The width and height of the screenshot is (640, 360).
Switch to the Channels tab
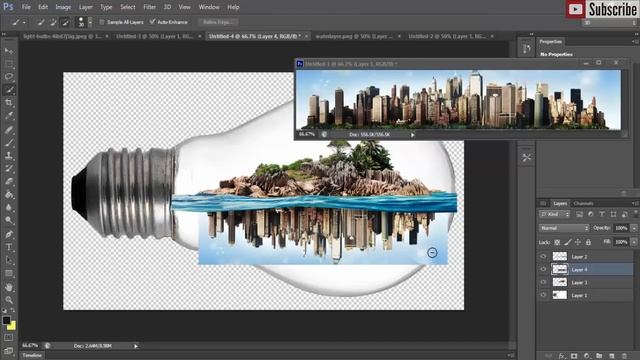coord(583,203)
